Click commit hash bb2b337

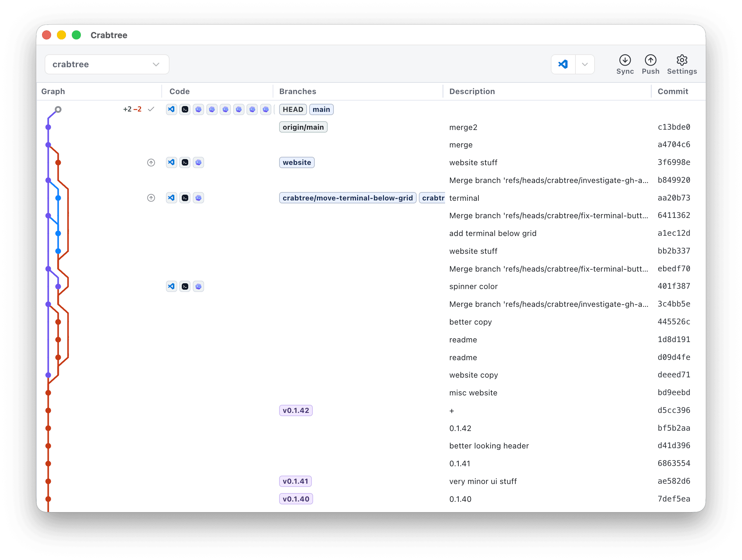click(673, 251)
